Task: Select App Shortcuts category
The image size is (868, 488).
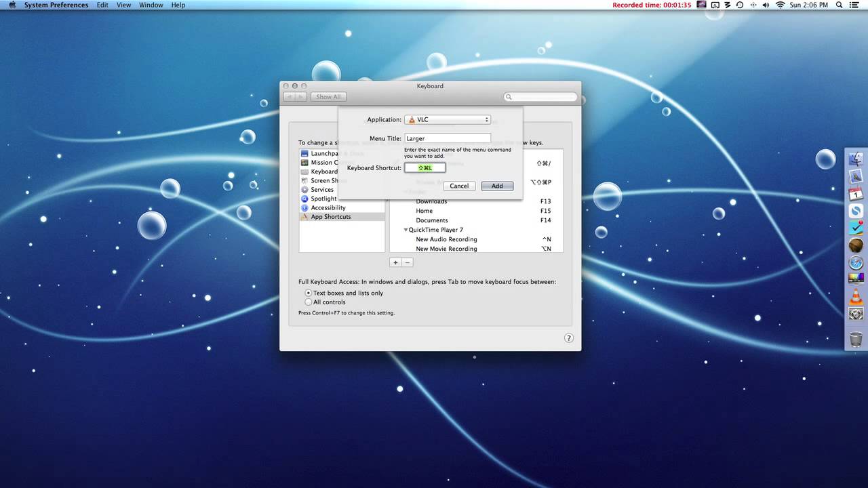Action: pyautogui.click(x=342, y=217)
